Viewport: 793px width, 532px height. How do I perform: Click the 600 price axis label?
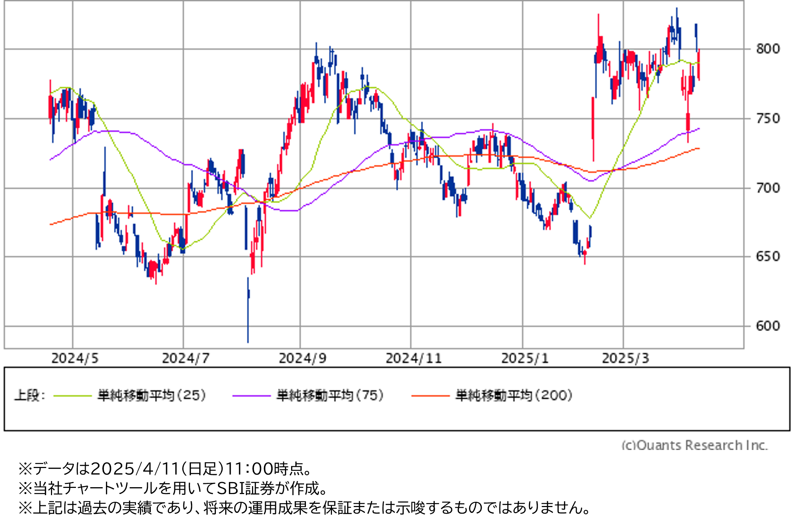point(768,326)
